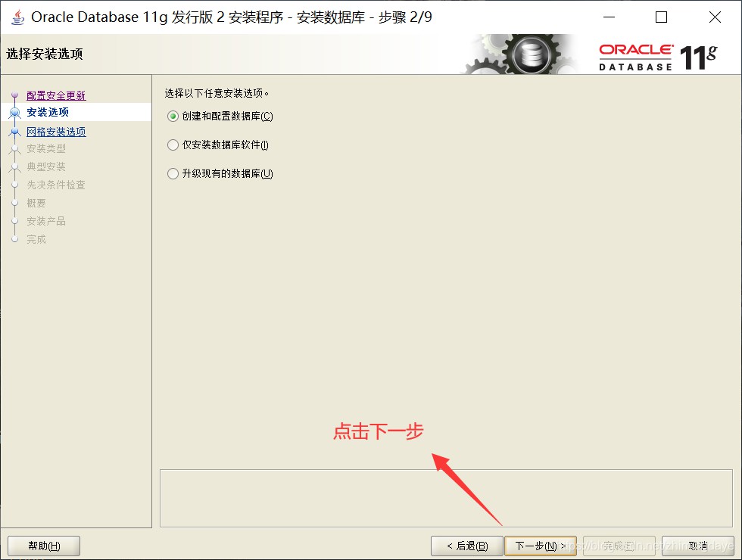Click the current step marker beside 安装选项
This screenshot has width=742, height=560.
click(14, 113)
